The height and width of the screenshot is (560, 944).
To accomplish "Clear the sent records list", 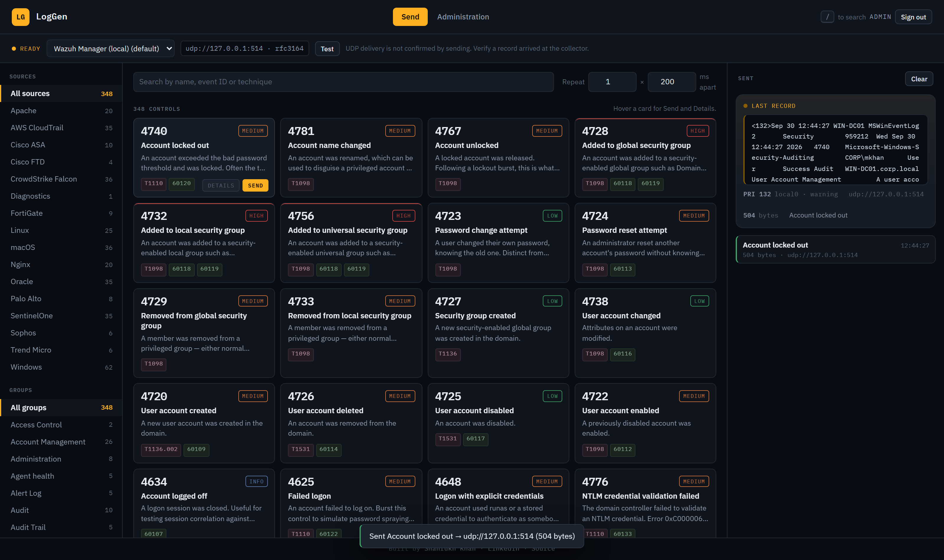I will pos(918,79).
